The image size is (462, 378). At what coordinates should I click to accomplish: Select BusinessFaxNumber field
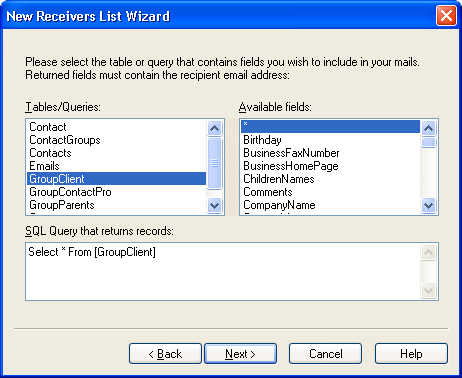point(330,153)
